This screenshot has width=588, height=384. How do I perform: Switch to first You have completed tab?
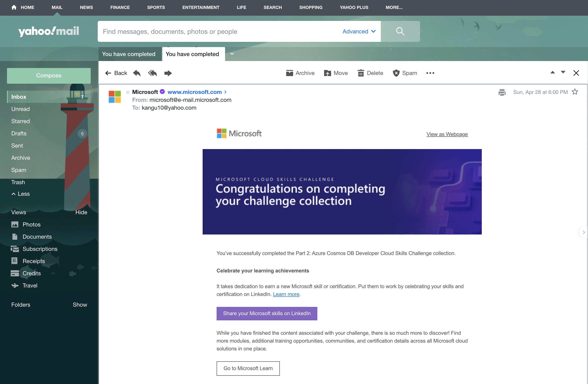tap(129, 54)
